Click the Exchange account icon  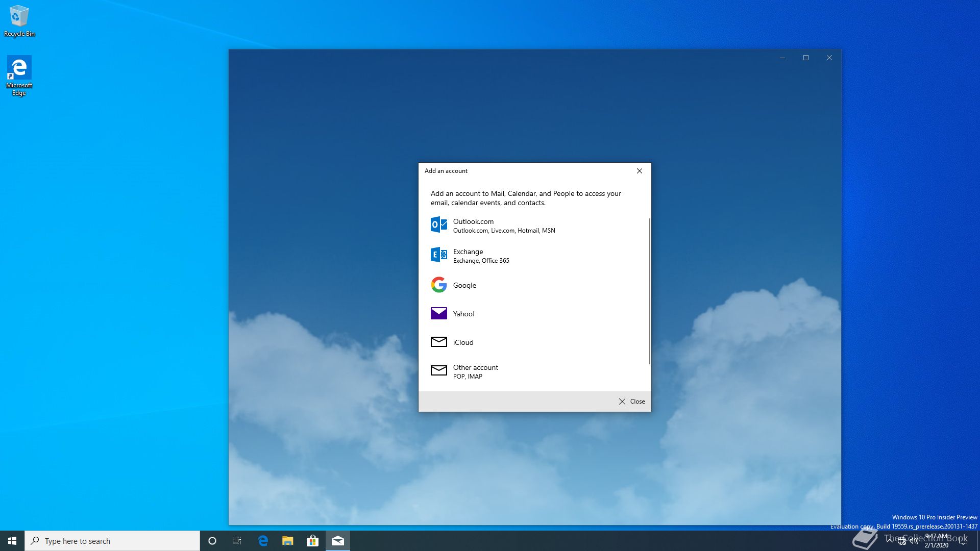[x=438, y=255]
